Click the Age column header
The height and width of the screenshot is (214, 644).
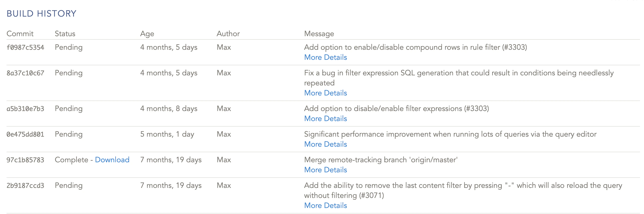[147, 34]
